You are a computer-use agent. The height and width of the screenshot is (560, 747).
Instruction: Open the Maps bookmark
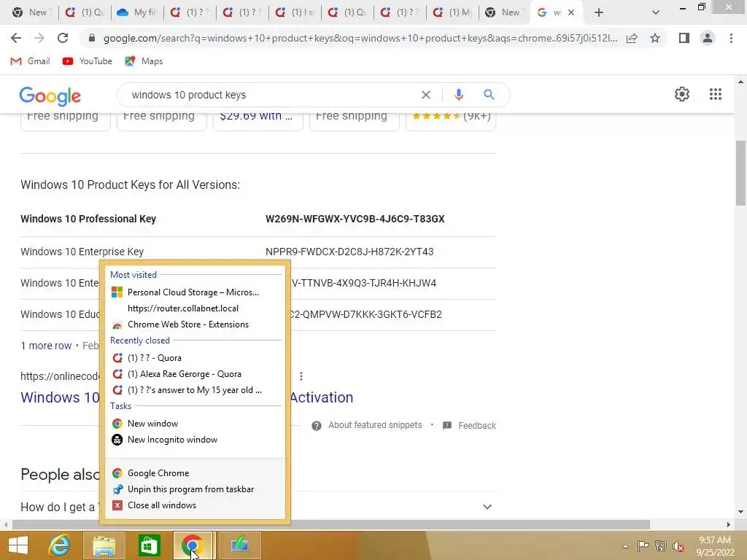pos(144,61)
